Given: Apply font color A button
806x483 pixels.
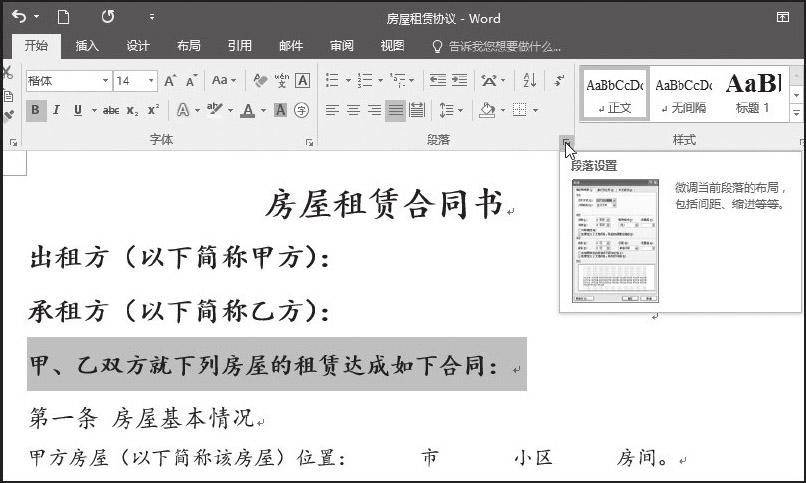Looking at the screenshot, I should pyautogui.click(x=248, y=110).
